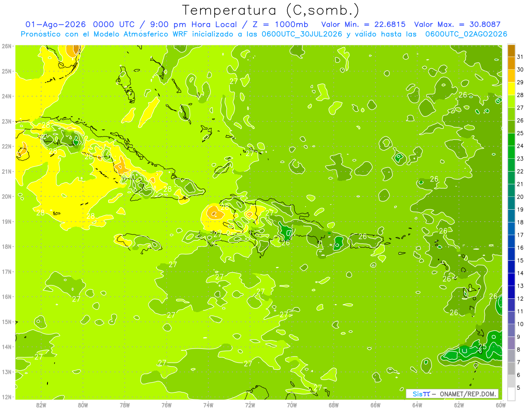Click the 17N latitude axis label
The width and height of the screenshot is (532, 411).
tap(7, 271)
